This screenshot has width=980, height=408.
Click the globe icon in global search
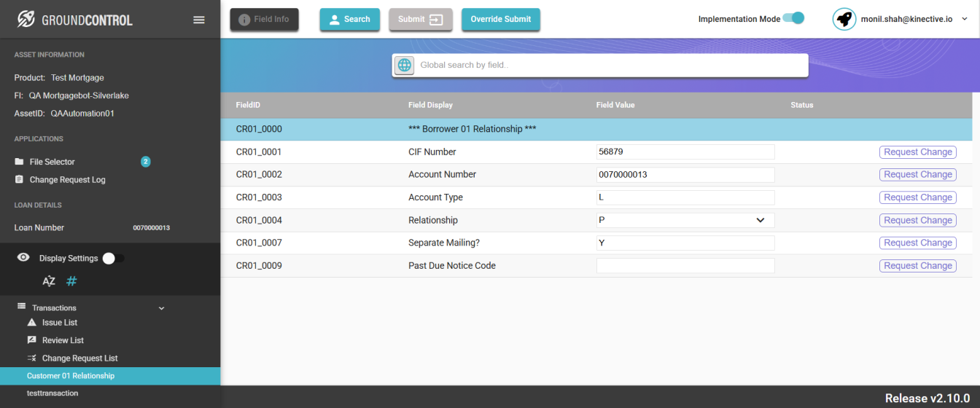click(404, 65)
